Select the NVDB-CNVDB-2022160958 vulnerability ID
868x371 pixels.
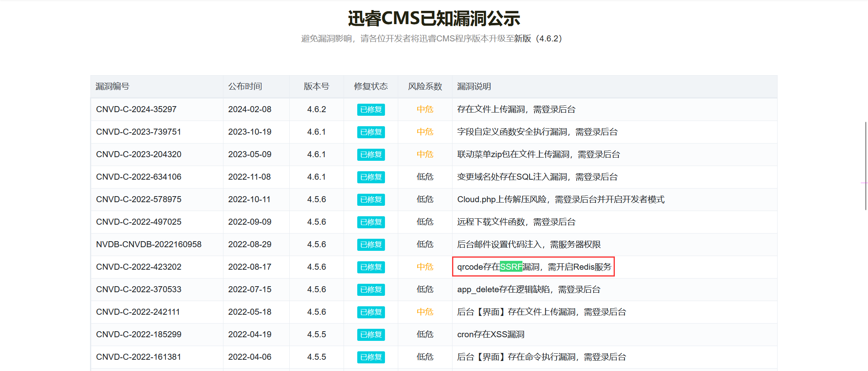(x=149, y=244)
